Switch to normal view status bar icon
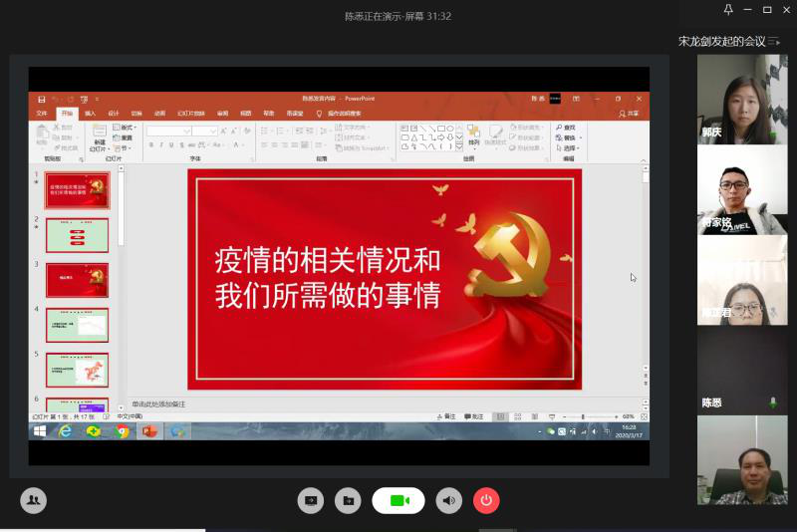797x532 pixels. click(501, 416)
